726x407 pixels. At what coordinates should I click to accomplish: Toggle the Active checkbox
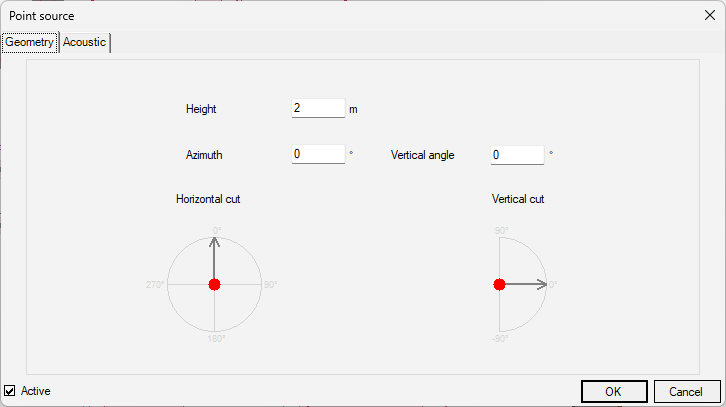click(9, 391)
